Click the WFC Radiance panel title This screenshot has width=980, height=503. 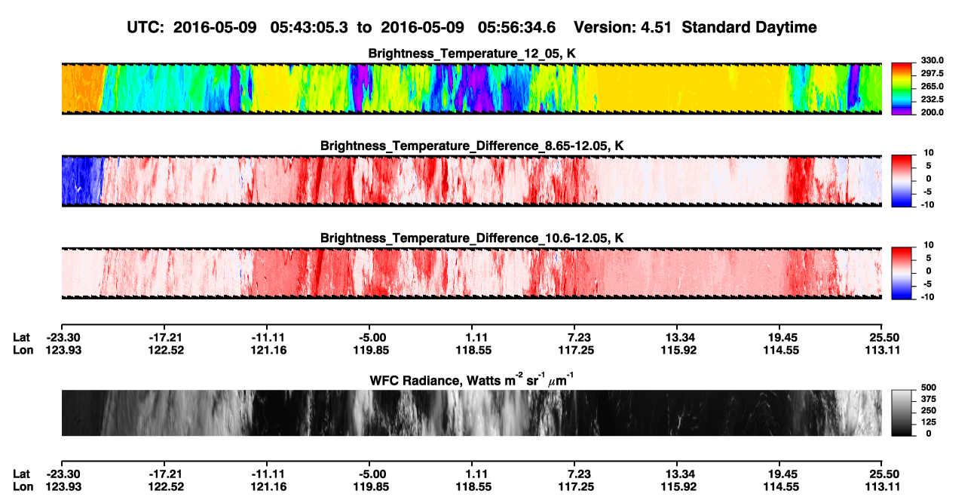(472, 380)
